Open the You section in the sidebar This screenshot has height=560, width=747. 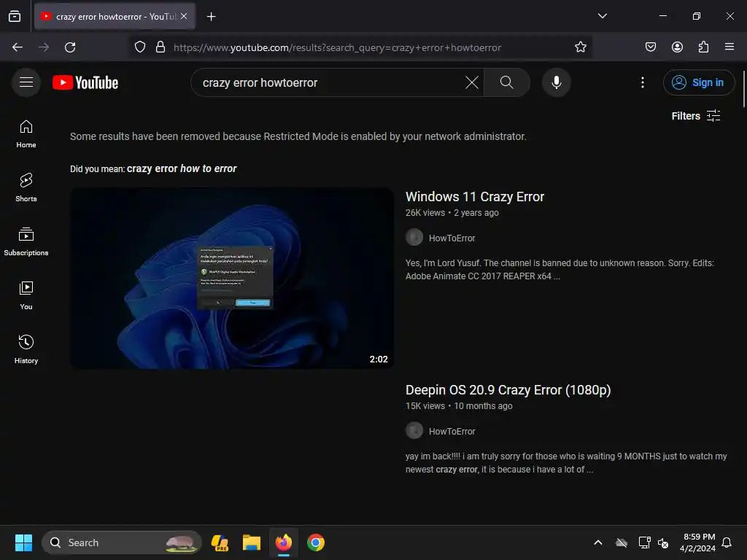(26, 296)
